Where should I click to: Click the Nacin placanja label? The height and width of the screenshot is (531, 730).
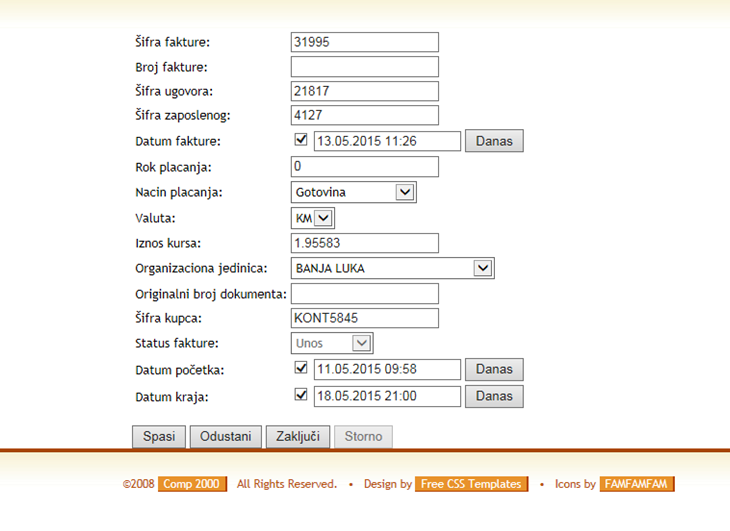(179, 192)
